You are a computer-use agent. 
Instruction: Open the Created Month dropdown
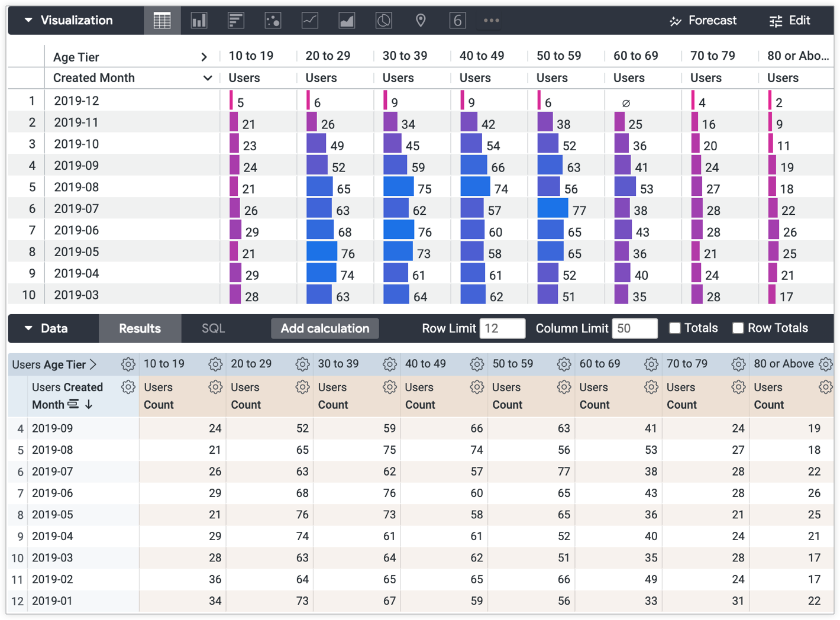pyautogui.click(x=208, y=77)
